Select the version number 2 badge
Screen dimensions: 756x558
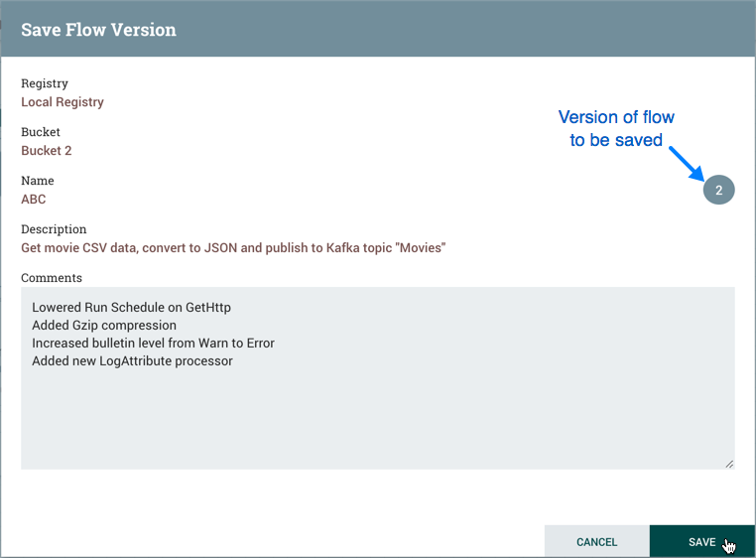pyautogui.click(x=718, y=190)
